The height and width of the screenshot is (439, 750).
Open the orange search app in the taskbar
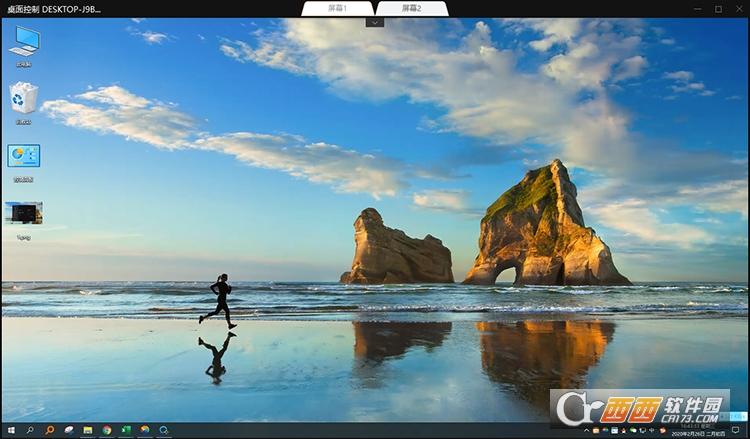(49, 430)
